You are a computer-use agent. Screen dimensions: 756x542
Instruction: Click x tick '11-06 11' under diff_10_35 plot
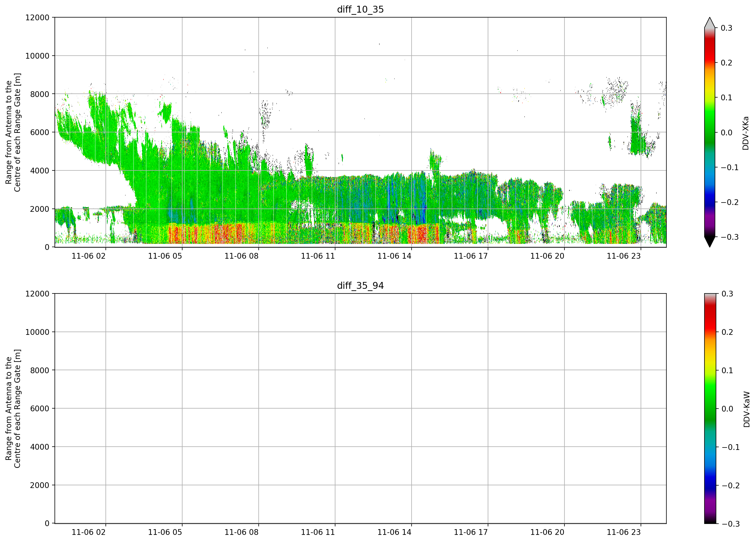click(x=318, y=256)
